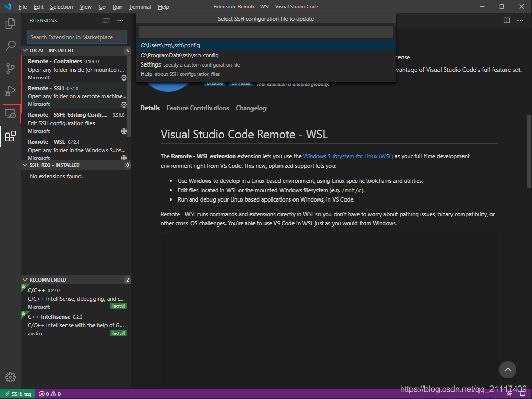Open the Selection menu
This screenshot has width=532, height=399.
pos(61,7)
